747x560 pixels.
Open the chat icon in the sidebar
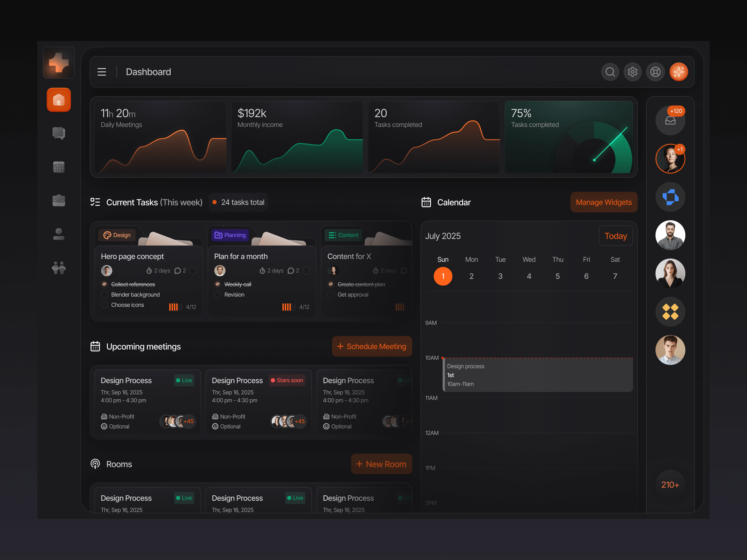coord(58,133)
